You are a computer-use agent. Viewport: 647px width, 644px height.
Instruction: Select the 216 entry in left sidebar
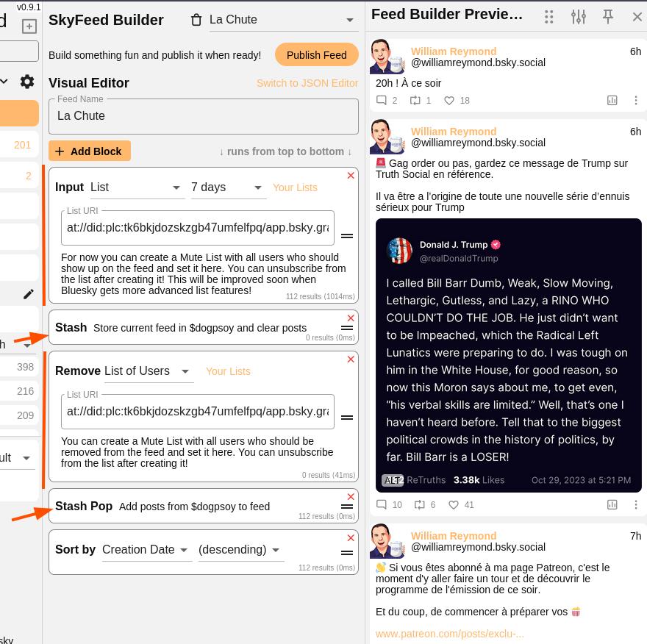click(x=19, y=391)
